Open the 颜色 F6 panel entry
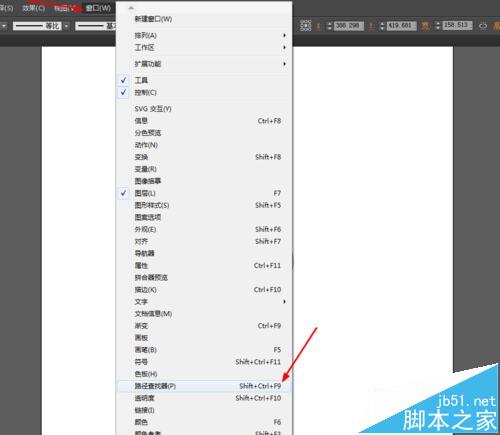The height and width of the screenshot is (435, 500). tap(204, 422)
